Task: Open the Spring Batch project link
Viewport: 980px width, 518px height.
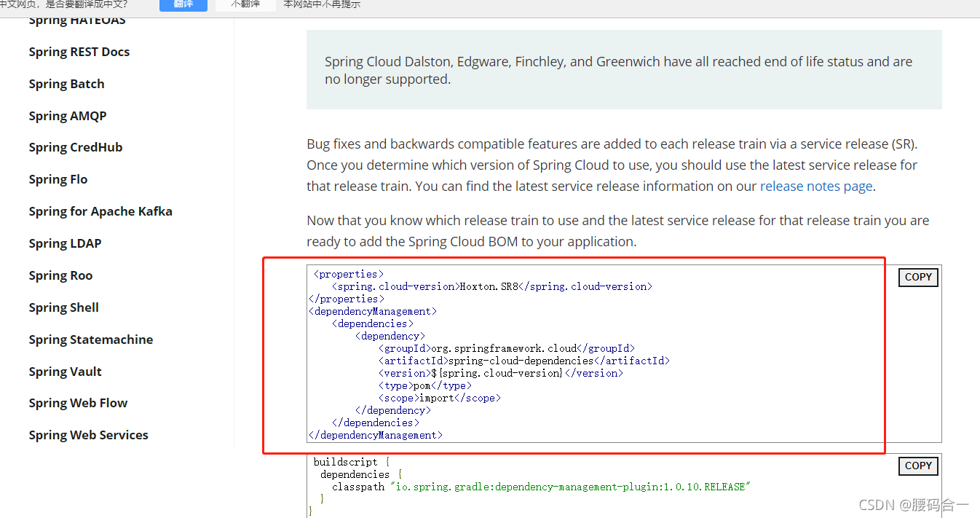Action: click(66, 84)
